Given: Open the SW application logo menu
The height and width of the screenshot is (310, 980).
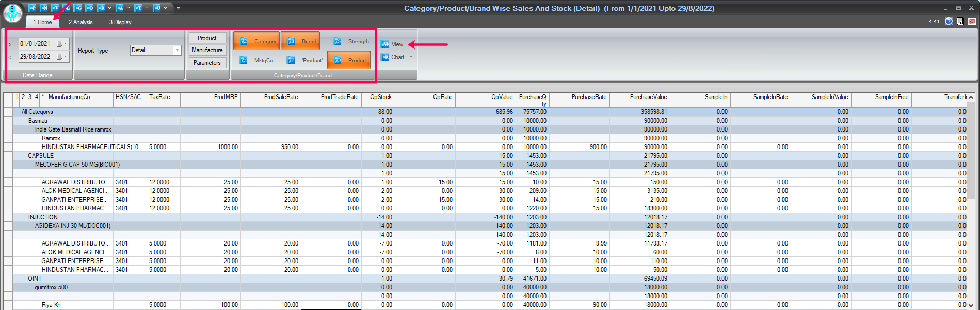Looking at the screenshot, I should [12, 13].
